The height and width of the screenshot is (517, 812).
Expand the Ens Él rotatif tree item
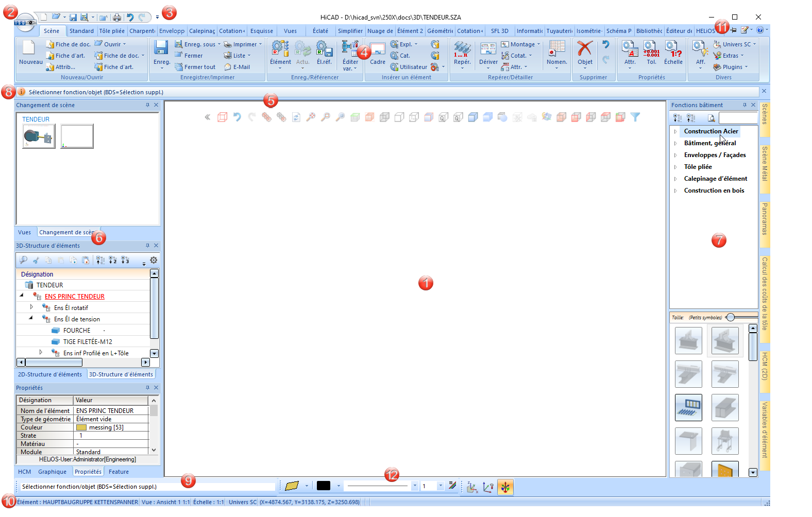31,307
